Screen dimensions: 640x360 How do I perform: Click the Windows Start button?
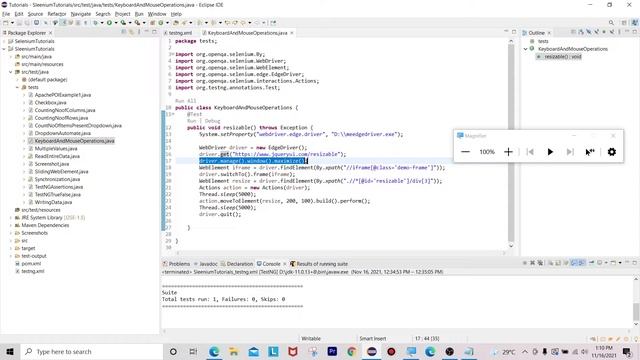point(10,351)
